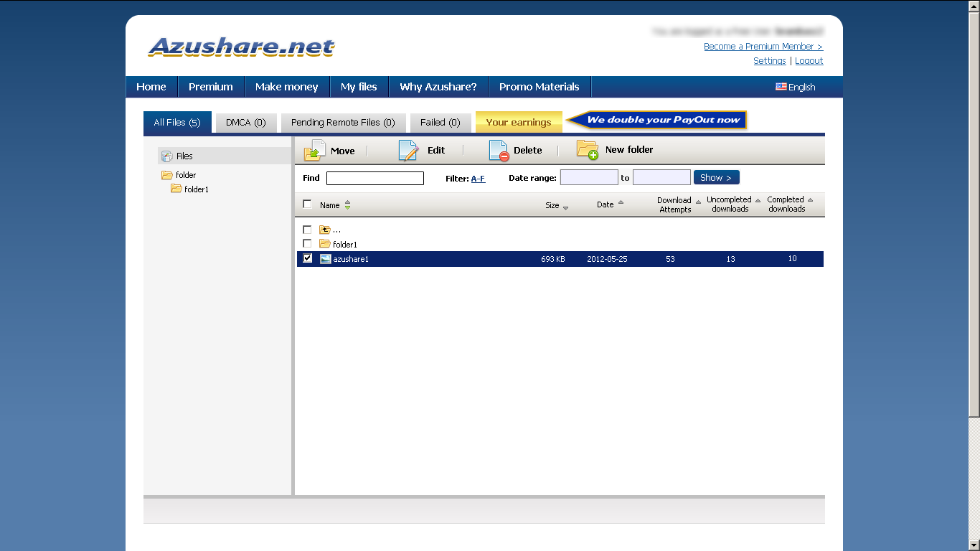The image size is (980, 551).
Task: Click the New folder icon
Action: (x=588, y=149)
